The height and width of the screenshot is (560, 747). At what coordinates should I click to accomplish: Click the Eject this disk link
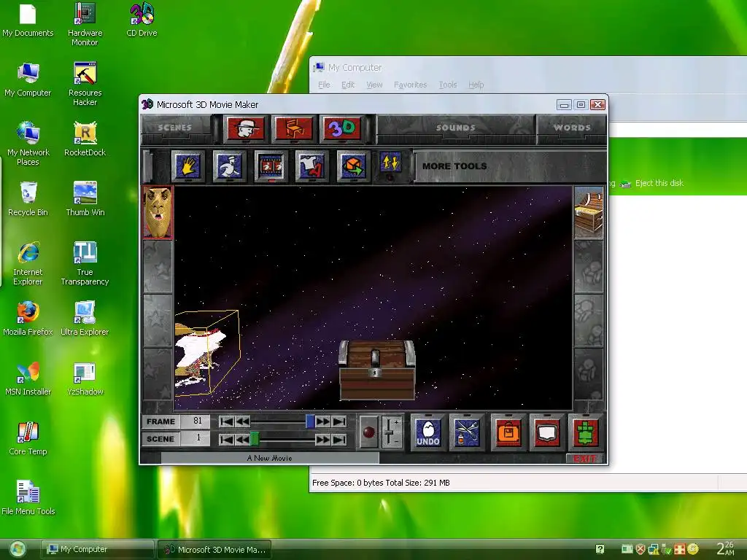pos(659,183)
